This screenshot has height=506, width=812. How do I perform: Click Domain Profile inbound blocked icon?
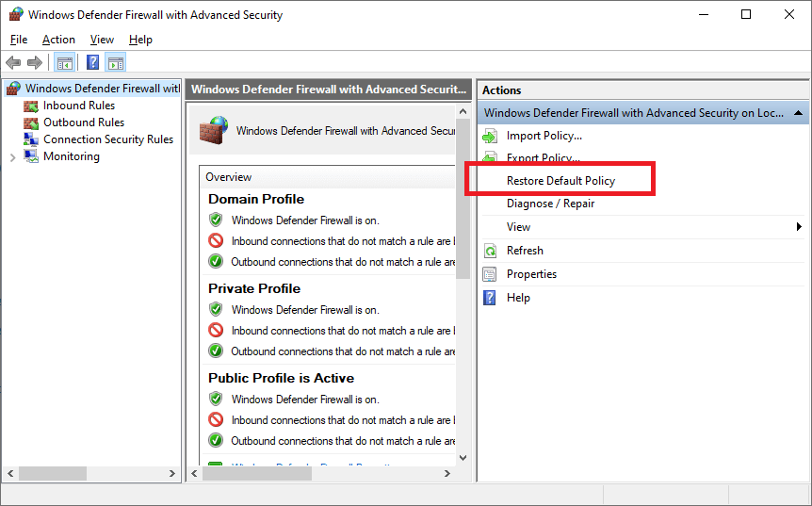216,241
